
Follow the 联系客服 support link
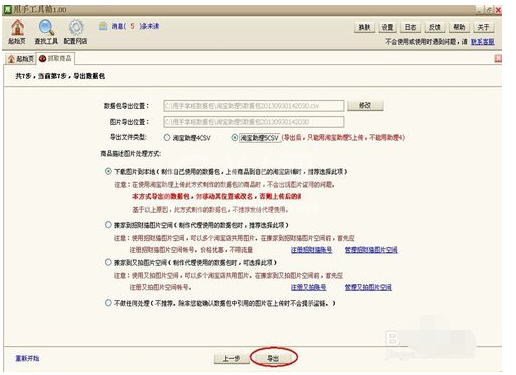click(482, 42)
